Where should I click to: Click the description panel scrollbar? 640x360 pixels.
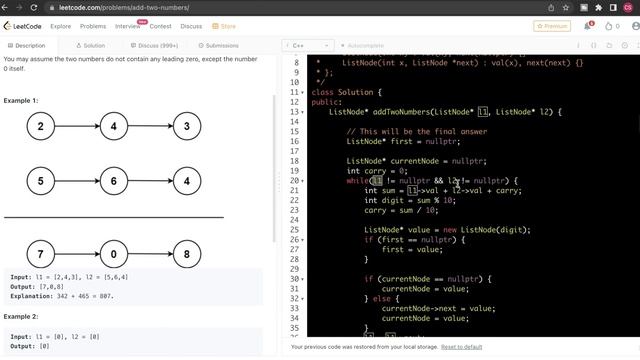click(x=274, y=168)
